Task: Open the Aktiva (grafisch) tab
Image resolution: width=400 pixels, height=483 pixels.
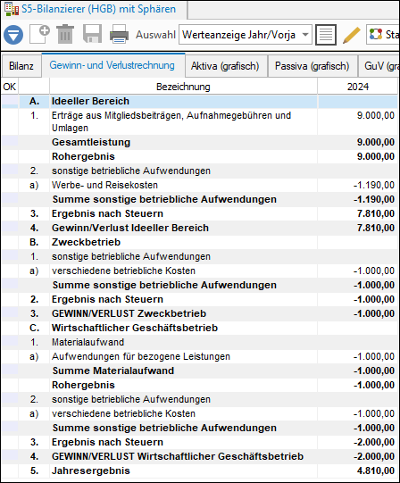Action: tap(225, 66)
